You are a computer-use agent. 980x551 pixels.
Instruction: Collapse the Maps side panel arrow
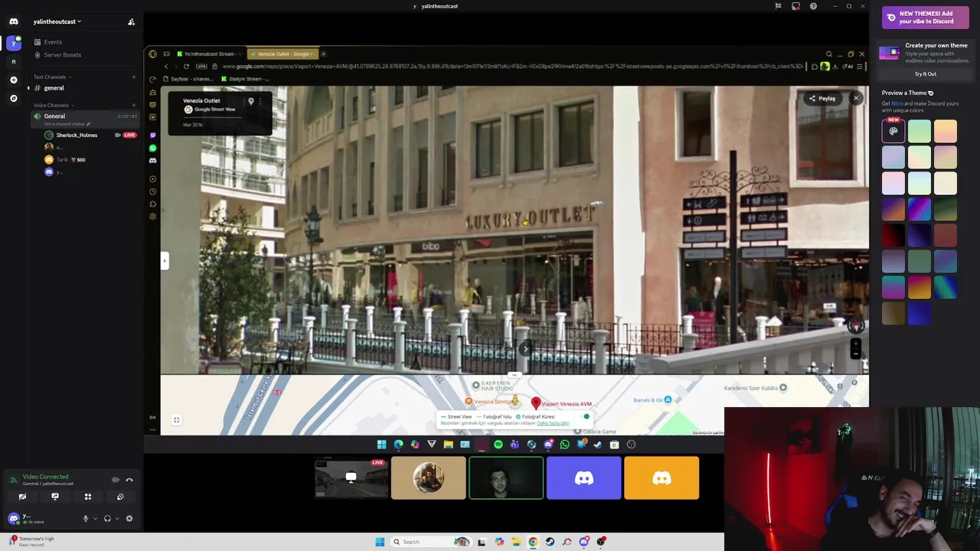click(164, 261)
